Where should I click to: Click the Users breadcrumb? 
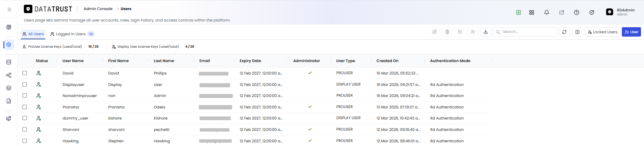coord(126,9)
